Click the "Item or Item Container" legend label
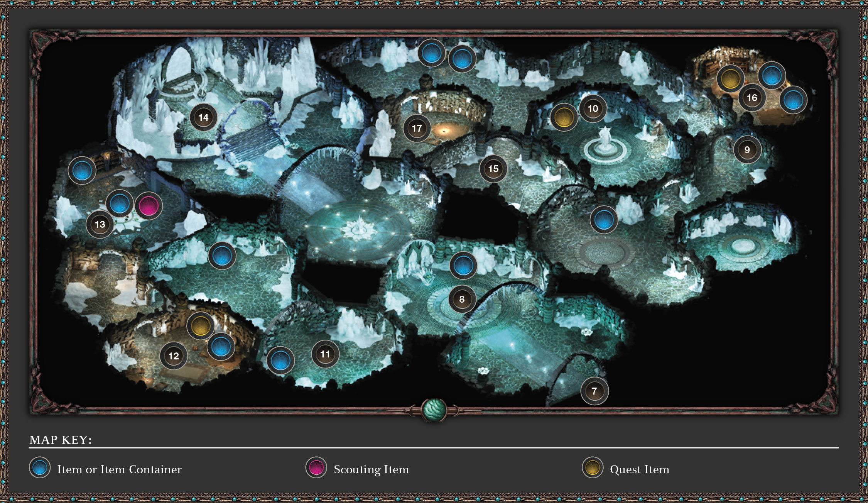Viewport: 868px width, 503px height. (x=119, y=469)
